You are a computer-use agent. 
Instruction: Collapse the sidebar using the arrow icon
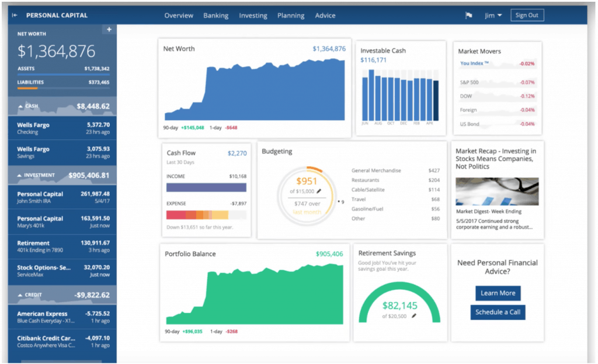(x=15, y=15)
